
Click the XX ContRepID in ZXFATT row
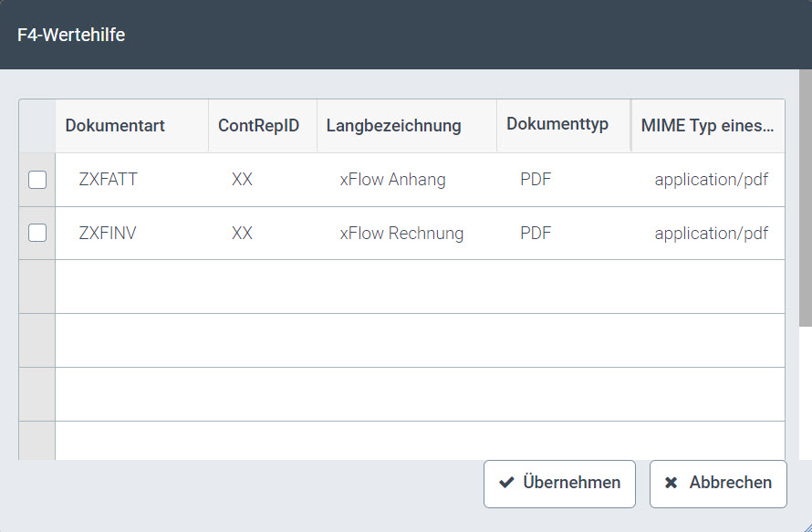point(242,180)
